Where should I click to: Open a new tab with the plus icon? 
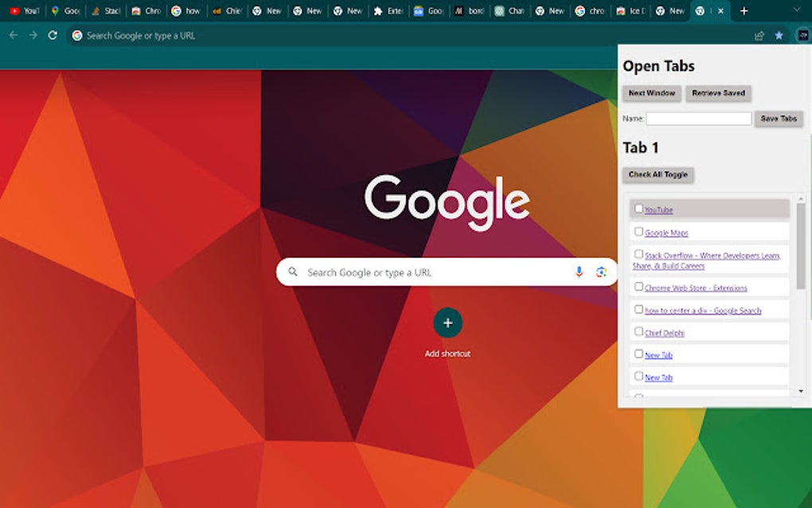click(x=743, y=11)
